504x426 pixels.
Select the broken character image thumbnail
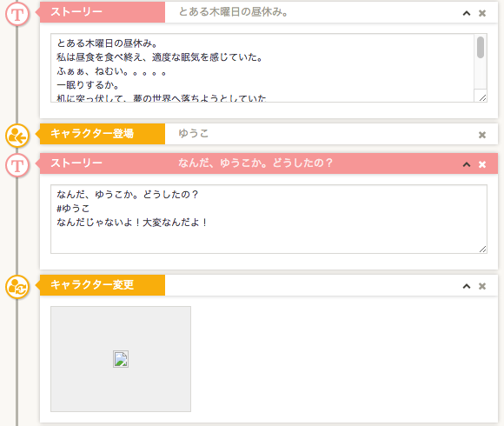tap(121, 359)
